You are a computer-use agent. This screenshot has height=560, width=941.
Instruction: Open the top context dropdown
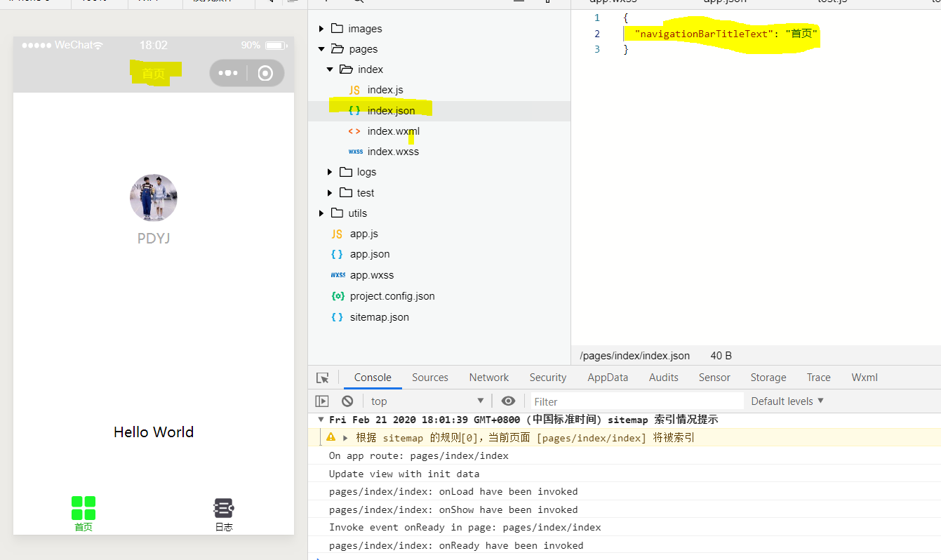(x=427, y=401)
